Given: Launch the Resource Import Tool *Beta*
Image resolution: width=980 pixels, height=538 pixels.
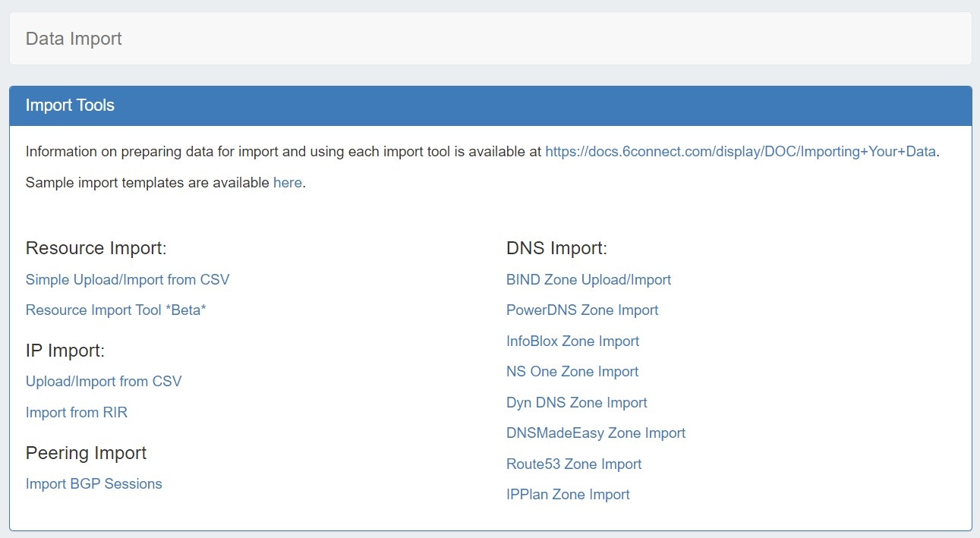Looking at the screenshot, I should pyautogui.click(x=115, y=310).
